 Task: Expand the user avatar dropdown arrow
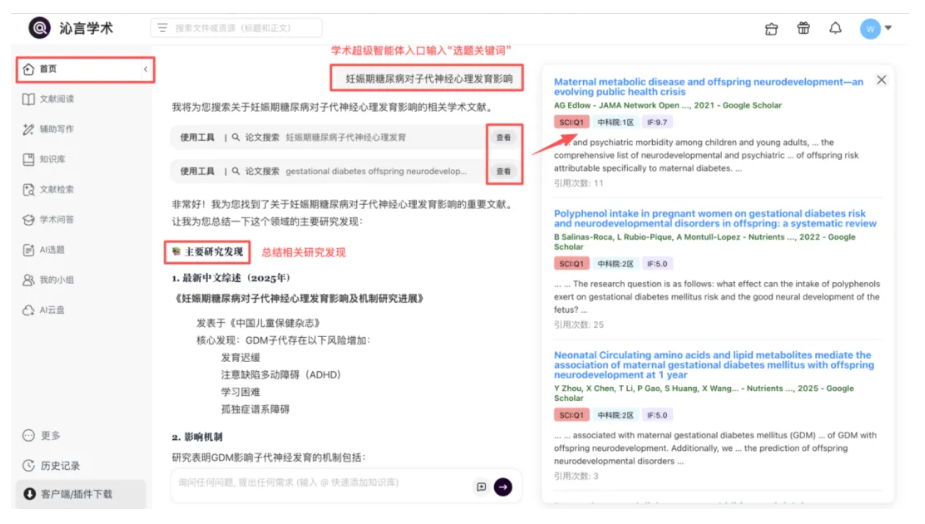point(888,28)
